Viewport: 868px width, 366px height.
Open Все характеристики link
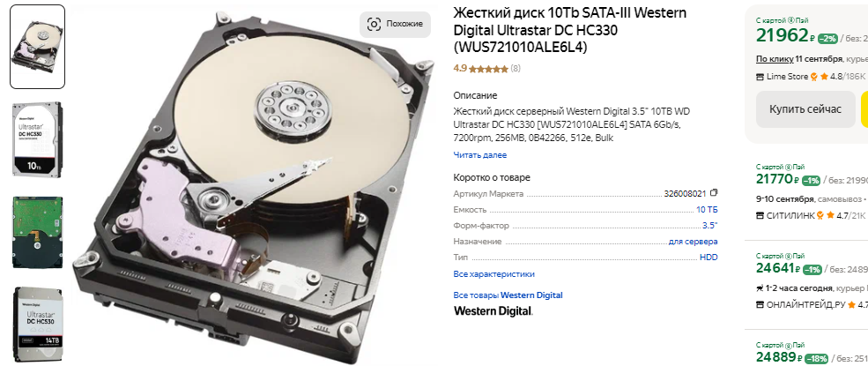point(493,274)
